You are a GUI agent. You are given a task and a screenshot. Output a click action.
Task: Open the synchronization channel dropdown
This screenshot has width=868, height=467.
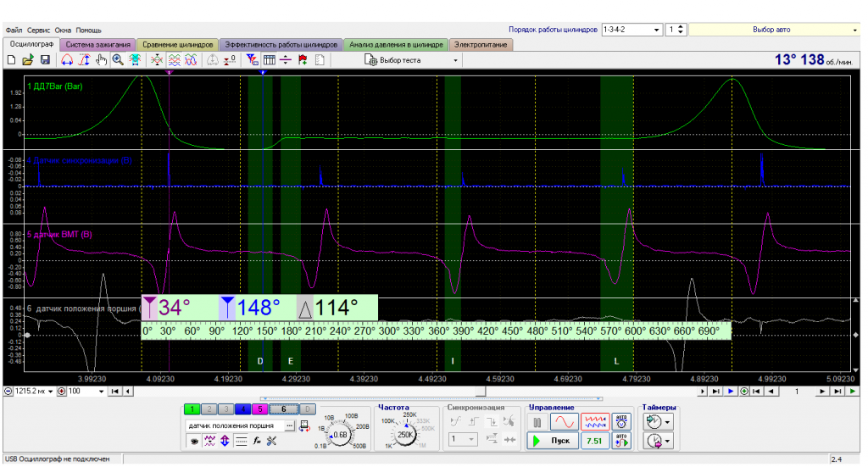click(x=462, y=439)
